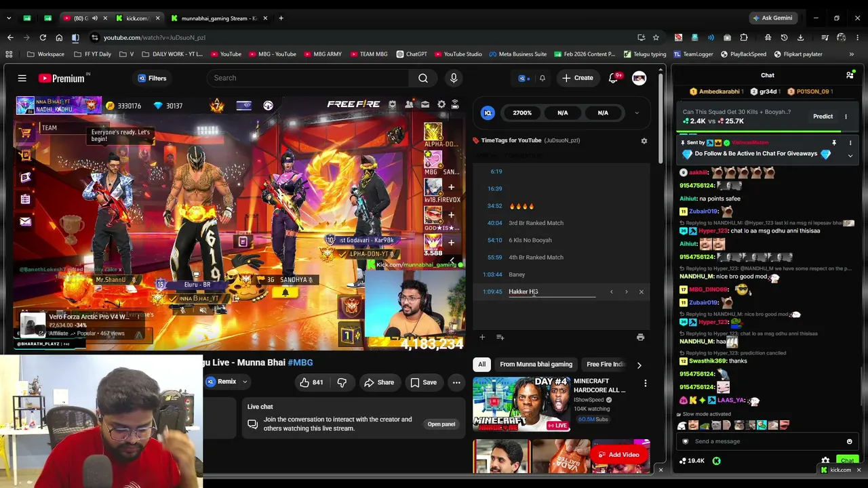Viewport: 868px width, 488px height.
Task: Click the YouTube search magnifier button
Action: pyautogui.click(x=423, y=78)
